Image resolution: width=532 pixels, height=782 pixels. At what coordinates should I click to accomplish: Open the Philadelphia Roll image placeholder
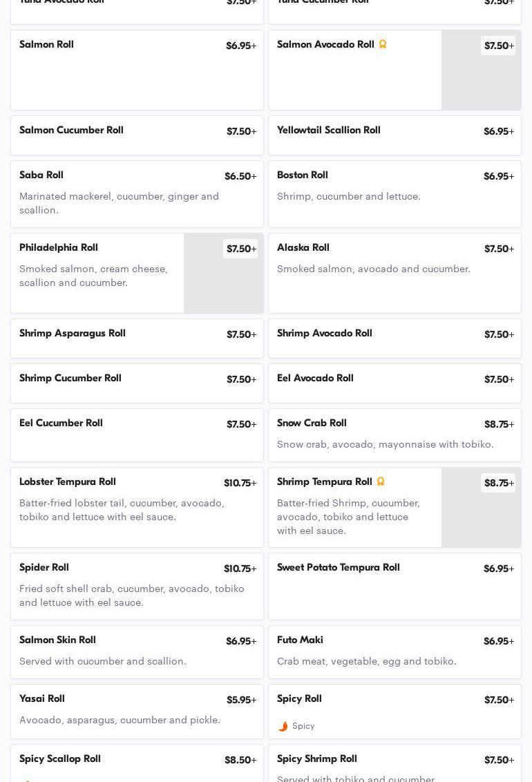[x=223, y=280]
